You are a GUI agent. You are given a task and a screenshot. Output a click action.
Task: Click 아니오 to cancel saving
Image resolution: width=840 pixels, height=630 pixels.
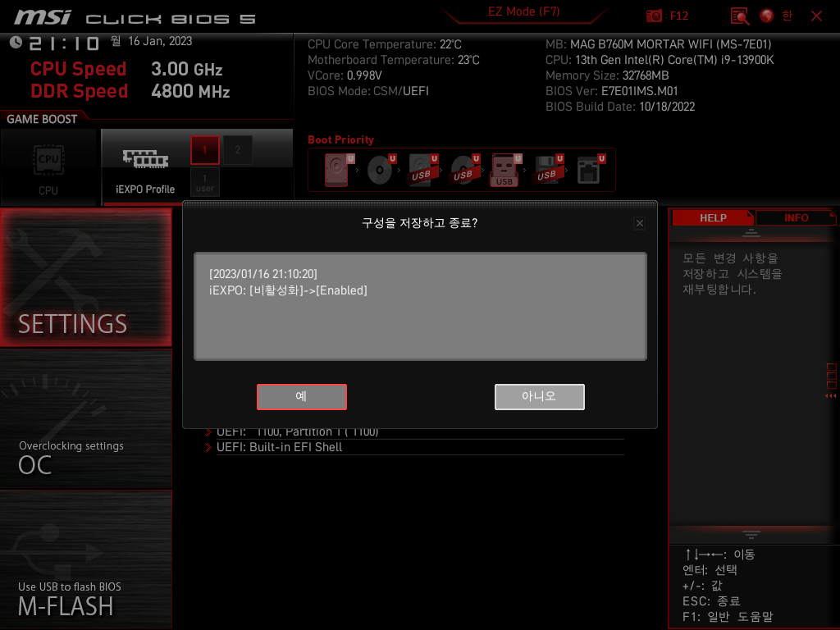click(539, 396)
